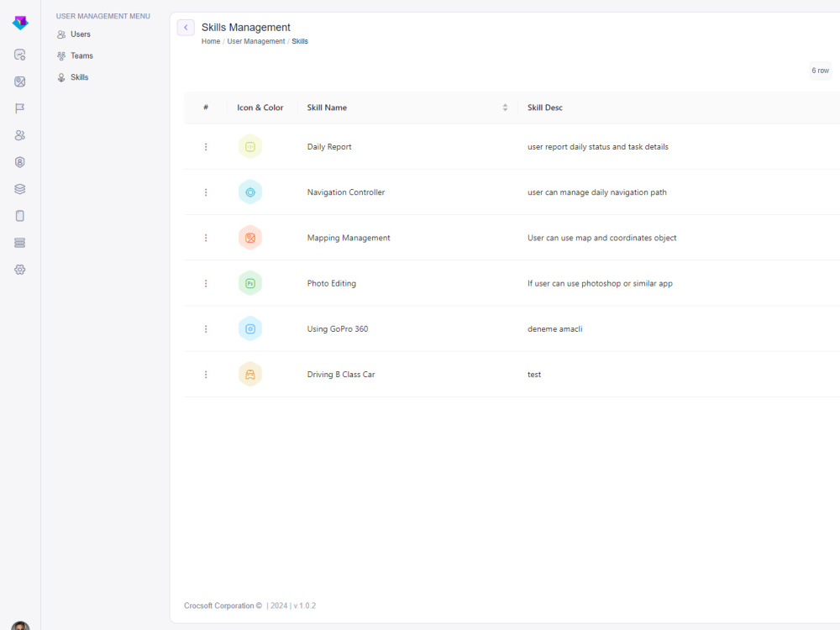The width and height of the screenshot is (840, 630).
Task: Select the Mapping Management skill name
Action: 349,238
